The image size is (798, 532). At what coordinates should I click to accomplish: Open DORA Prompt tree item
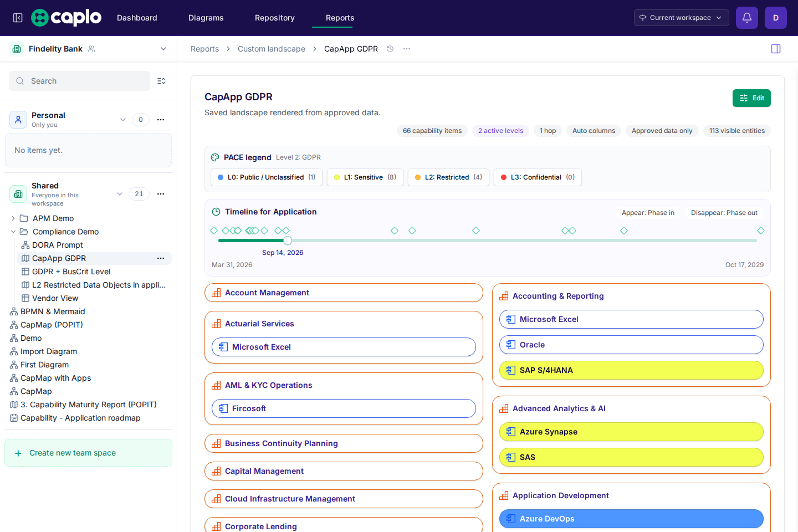point(58,245)
